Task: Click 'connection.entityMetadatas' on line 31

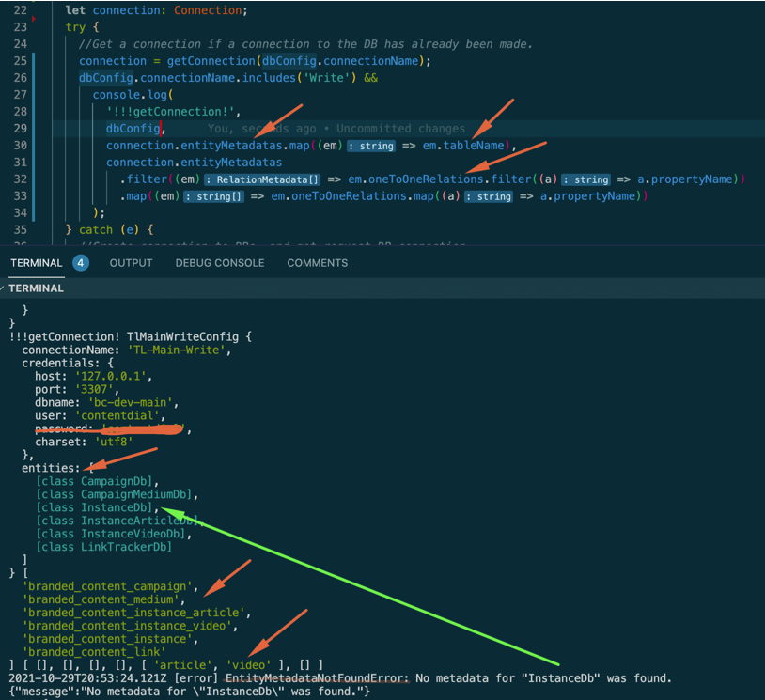Action: tap(195, 163)
